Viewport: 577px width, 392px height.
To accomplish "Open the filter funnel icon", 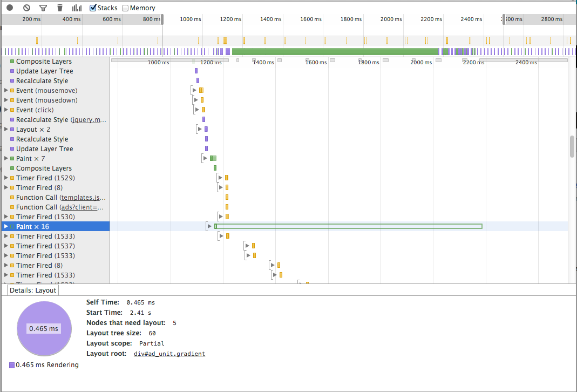I will 43,8.
